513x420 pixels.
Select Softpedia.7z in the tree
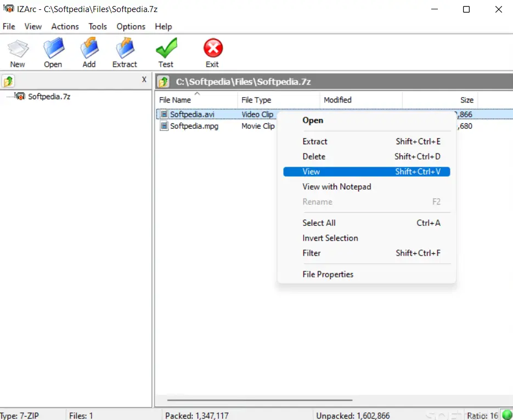coord(49,97)
